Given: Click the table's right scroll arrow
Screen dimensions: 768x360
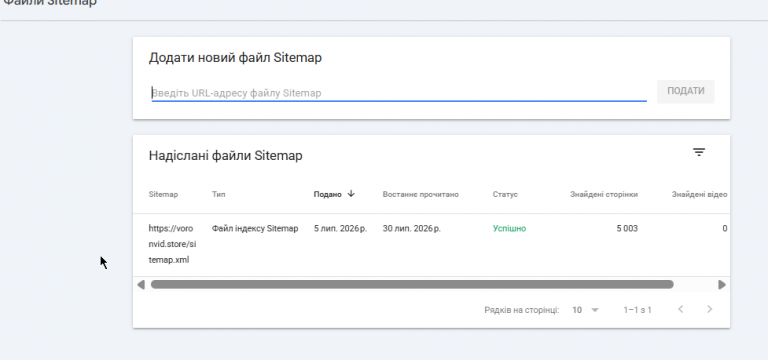Looking at the screenshot, I should click(721, 285).
